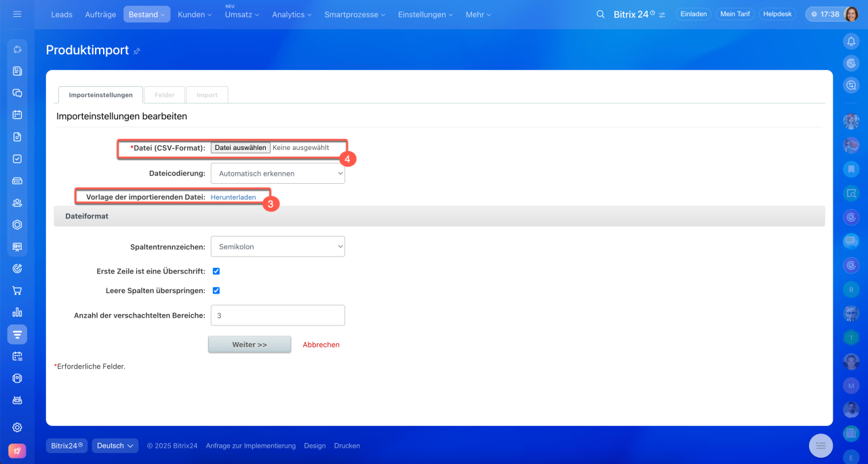Open the notifications bell icon

(x=851, y=41)
